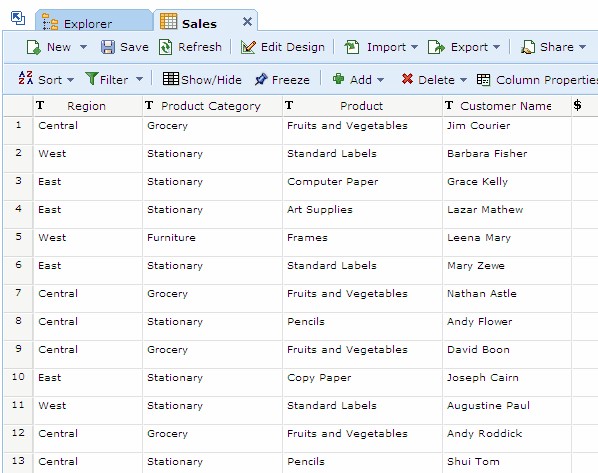Click the Refresh icon
This screenshot has width=598, height=473.
166,47
